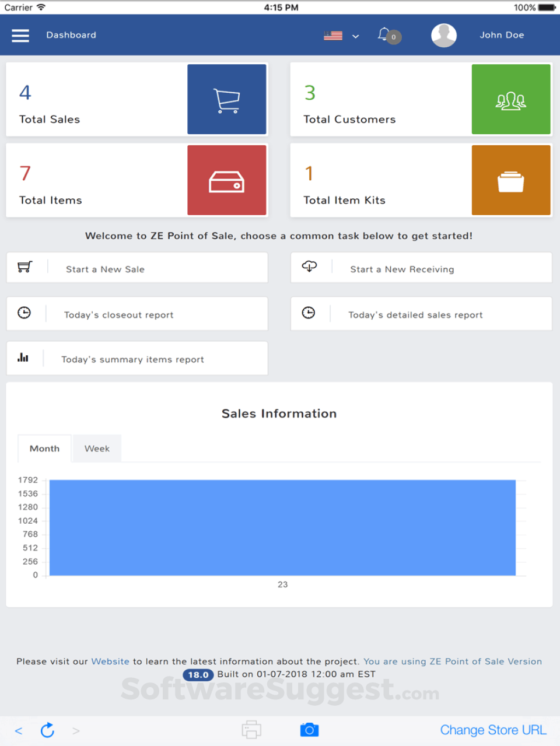Reload the page with refresh icon

(x=47, y=730)
